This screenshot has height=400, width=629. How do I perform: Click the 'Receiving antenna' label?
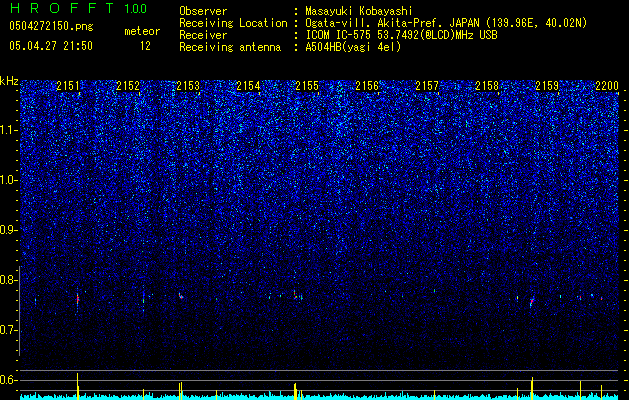tap(230, 47)
